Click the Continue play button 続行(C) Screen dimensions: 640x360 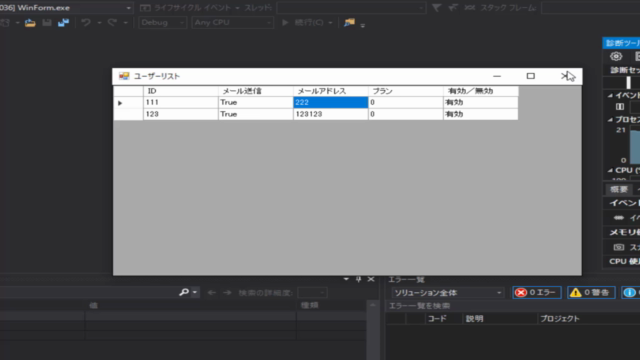[303, 22]
